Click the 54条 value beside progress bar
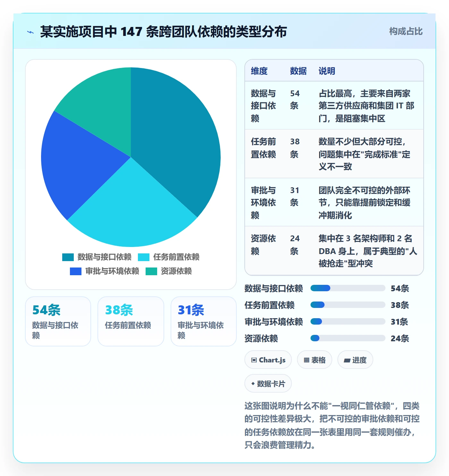The width and height of the screenshot is (449, 476). (400, 288)
